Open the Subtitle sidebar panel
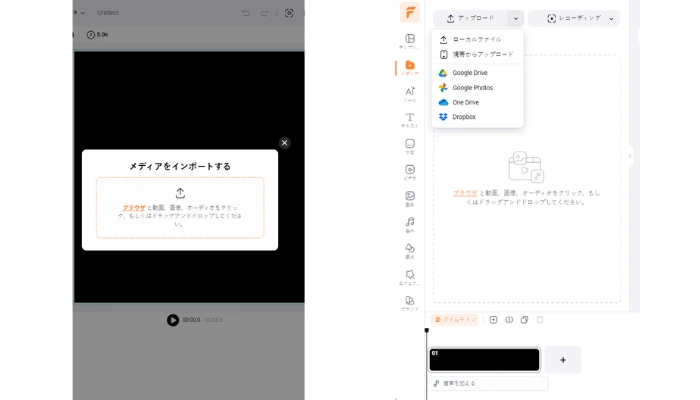 click(x=409, y=146)
